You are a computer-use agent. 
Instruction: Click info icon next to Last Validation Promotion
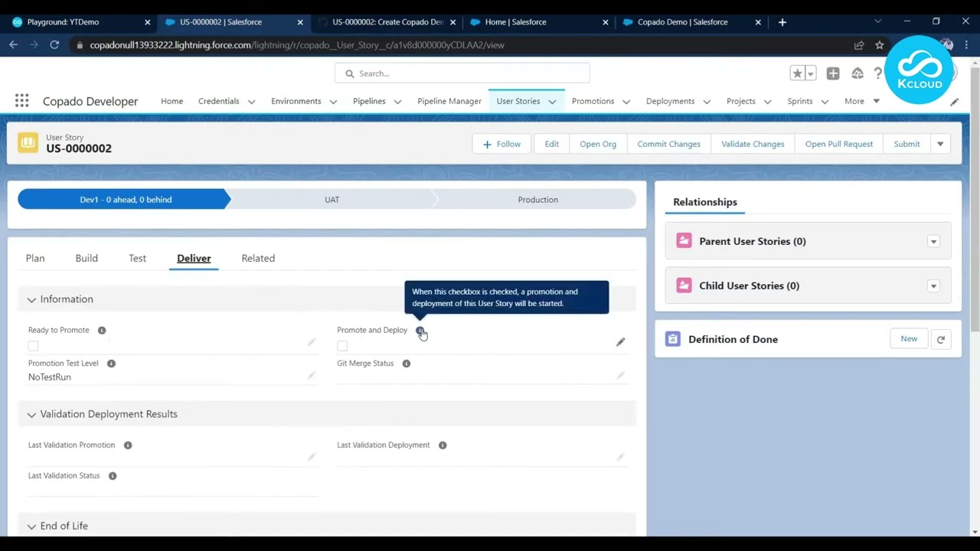(x=128, y=445)
